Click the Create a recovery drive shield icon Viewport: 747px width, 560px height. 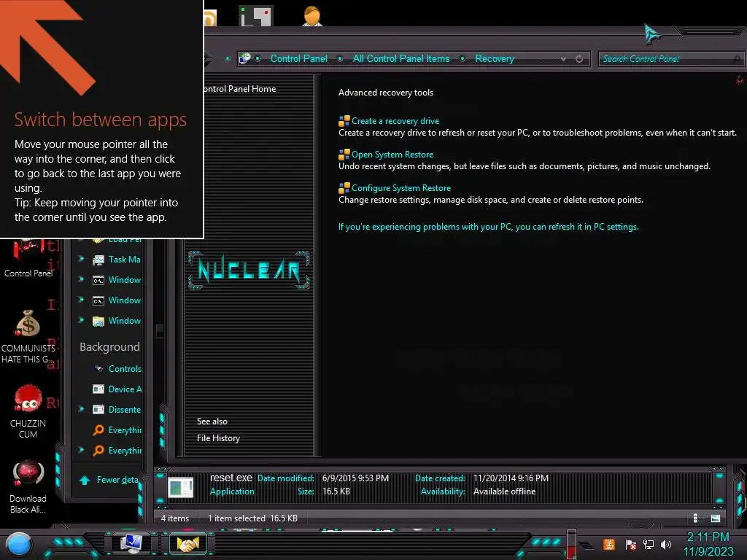[x=344, y=121]
